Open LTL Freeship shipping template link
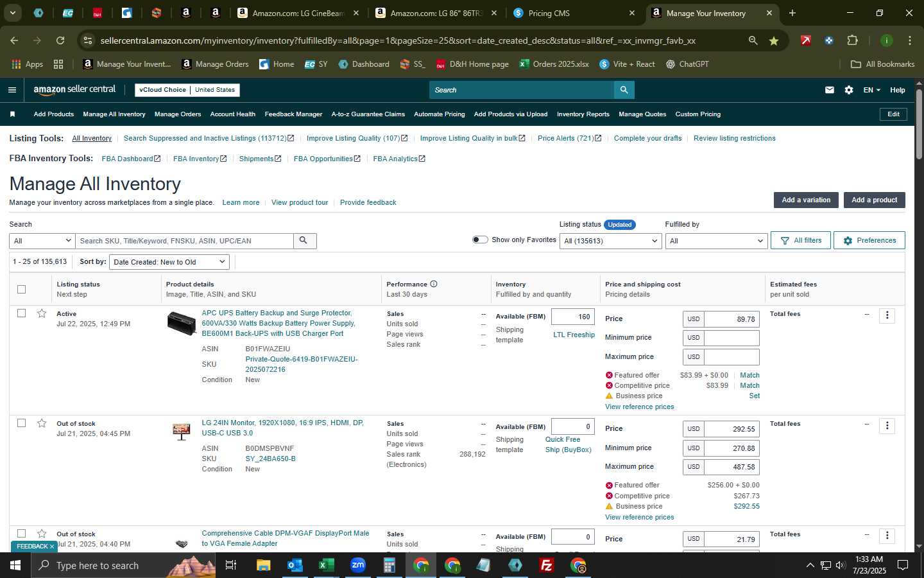Viewport: 924px width, 578px height. (x=574, y=335)
